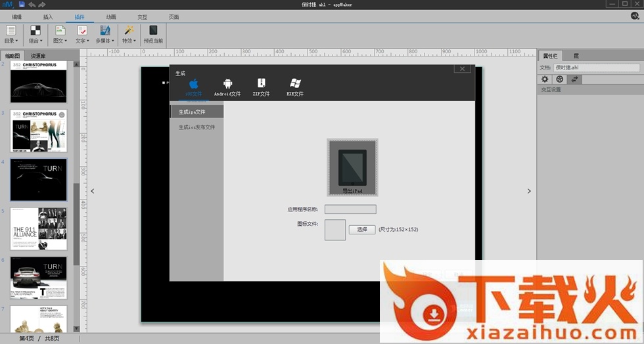Click the thumbnail panel scrollbar thumb
Image resolution: width=644 pixels, height=344 pixels.
point(76,225)
